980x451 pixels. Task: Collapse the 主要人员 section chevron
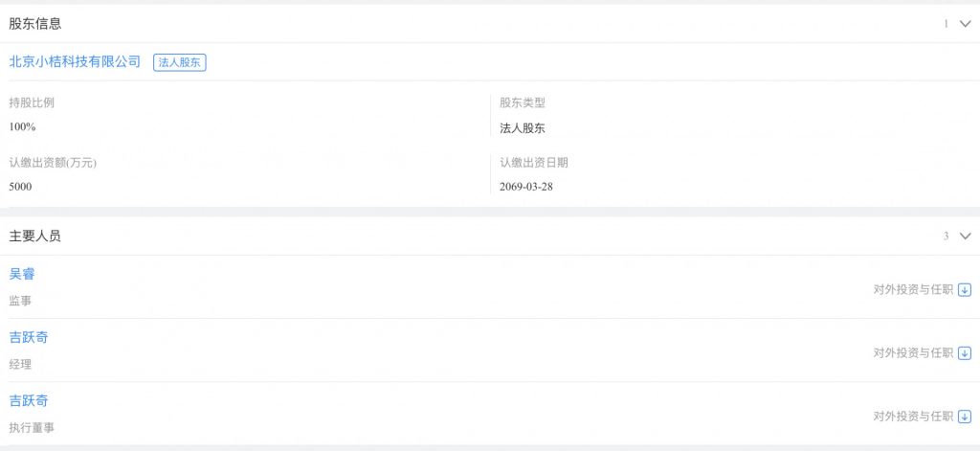(965, 236)
